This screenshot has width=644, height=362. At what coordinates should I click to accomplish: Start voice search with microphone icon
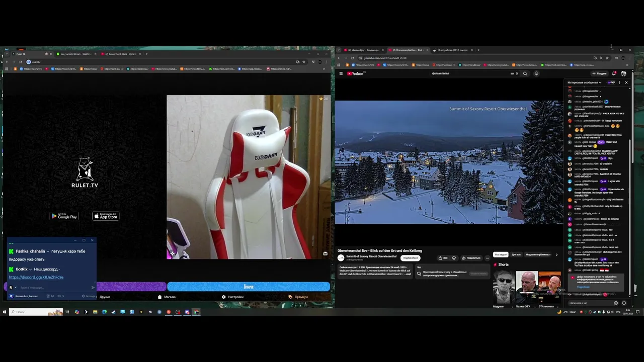point(536,73)
